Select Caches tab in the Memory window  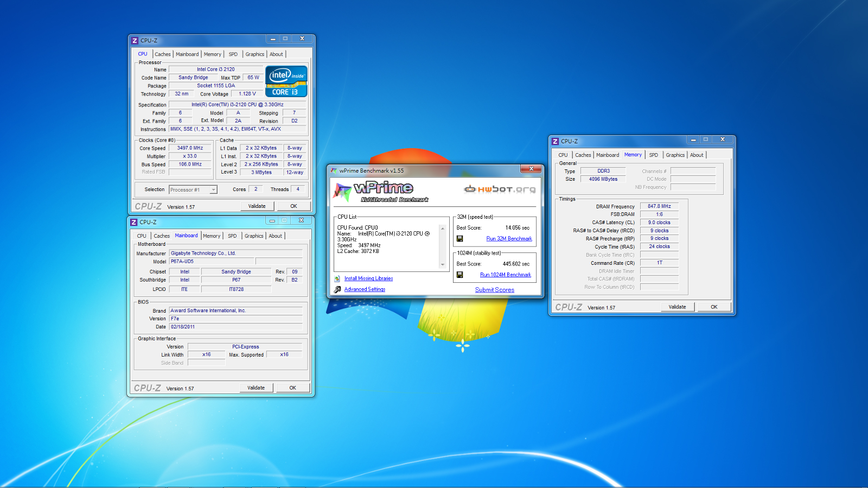point(583,155)
